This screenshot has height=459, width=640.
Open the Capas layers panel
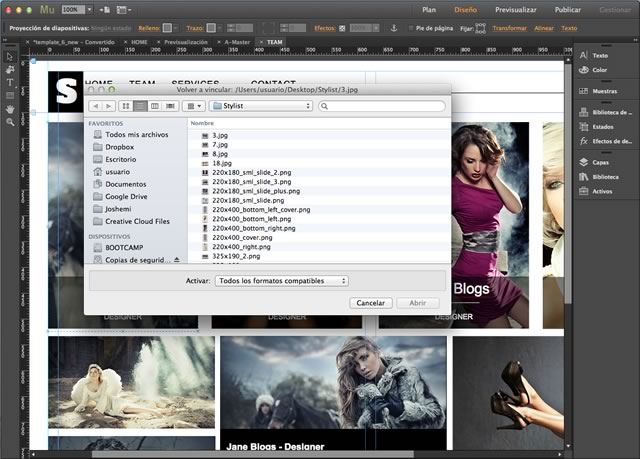594,162
